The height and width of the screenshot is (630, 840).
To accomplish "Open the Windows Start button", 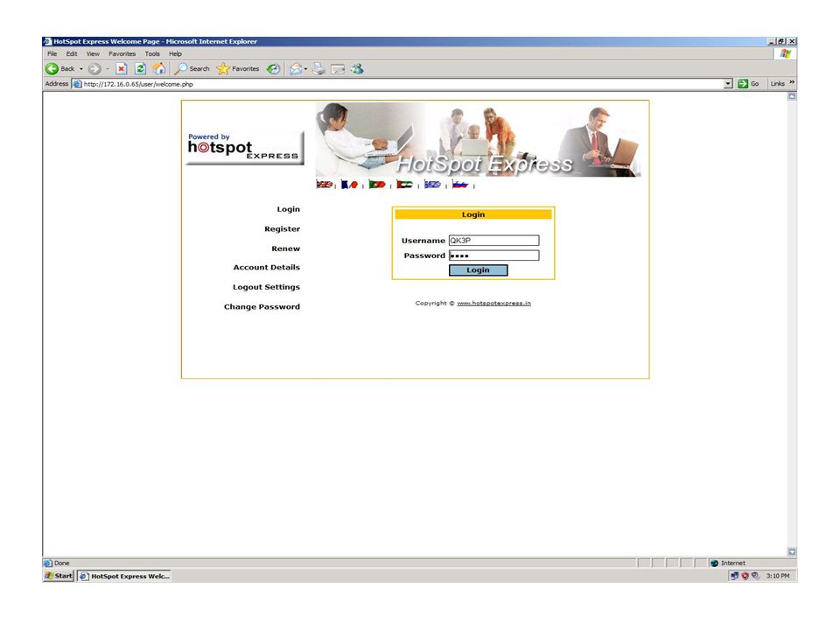I will coord(59,576).
